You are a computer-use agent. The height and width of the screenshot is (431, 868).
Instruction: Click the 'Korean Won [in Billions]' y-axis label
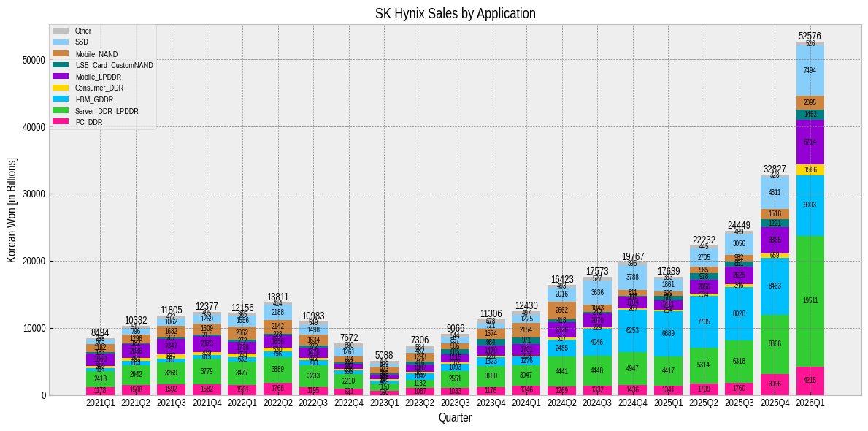coord(11,210)
